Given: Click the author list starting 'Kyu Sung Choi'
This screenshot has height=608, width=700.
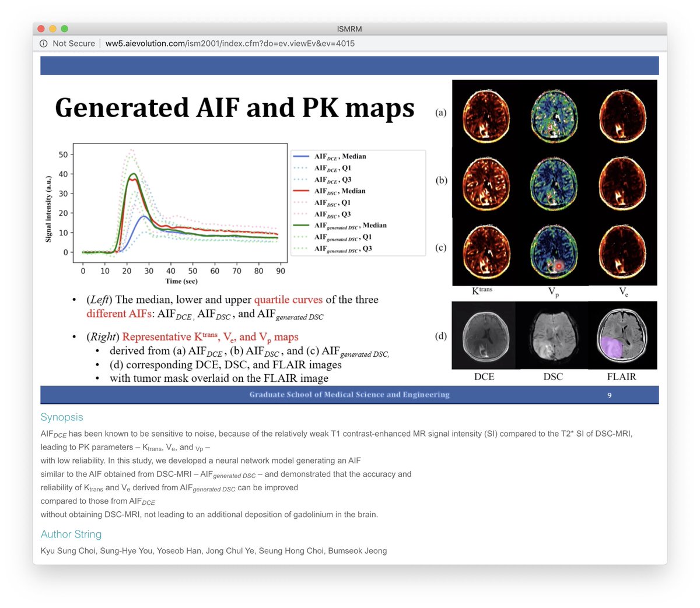Looking at the screenshot, I should coord(213,551).
